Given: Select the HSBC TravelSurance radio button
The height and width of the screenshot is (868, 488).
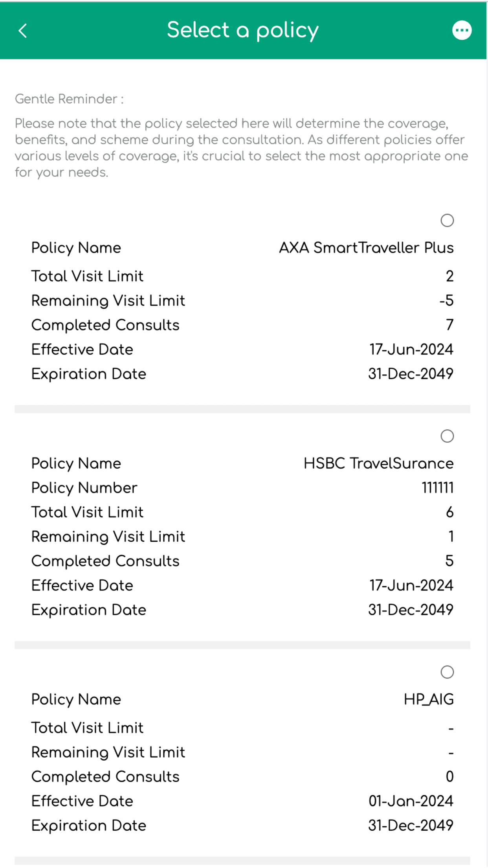Looking at the screenshot, I should click(x=447, y=436).
